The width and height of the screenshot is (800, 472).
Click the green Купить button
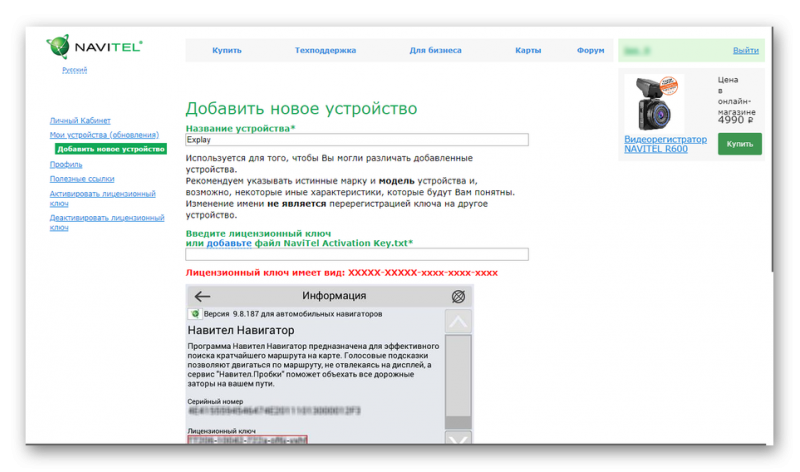(x=740, y=144)
